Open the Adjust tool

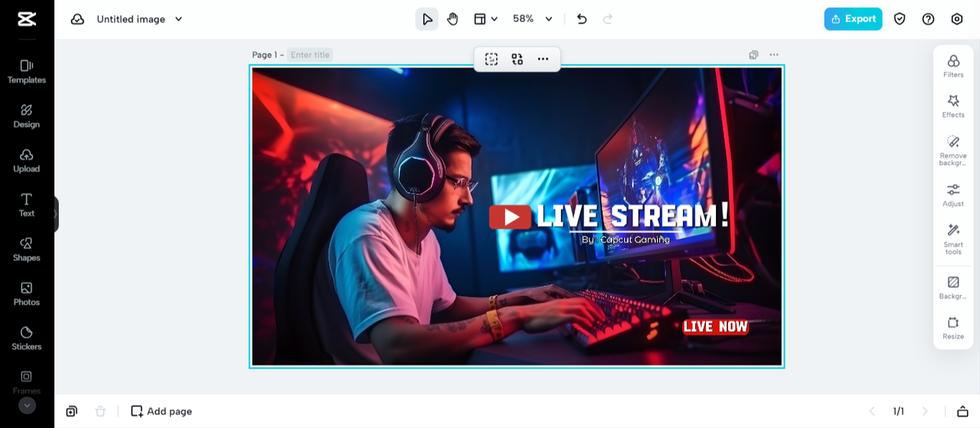953,195
